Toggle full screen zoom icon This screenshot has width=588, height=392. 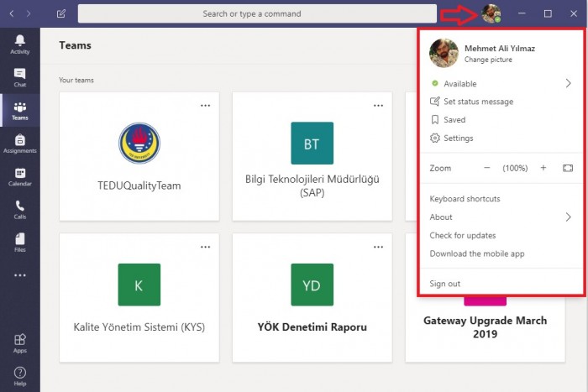(568, 168)
